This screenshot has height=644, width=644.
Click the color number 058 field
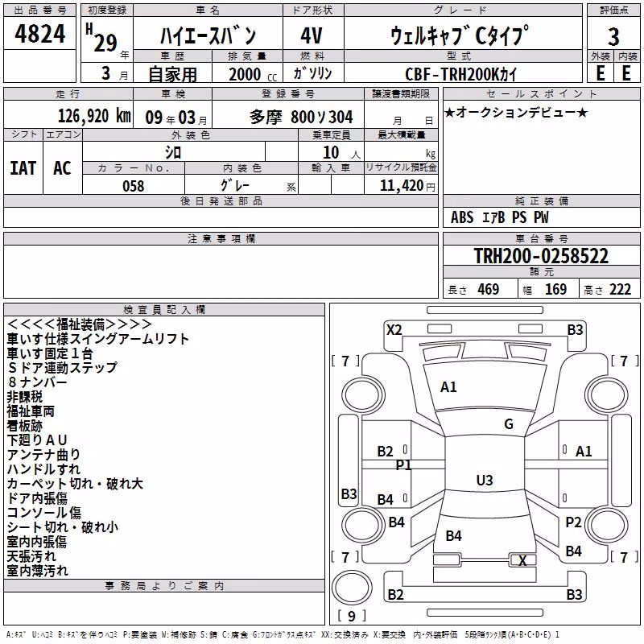click(134, 186)
